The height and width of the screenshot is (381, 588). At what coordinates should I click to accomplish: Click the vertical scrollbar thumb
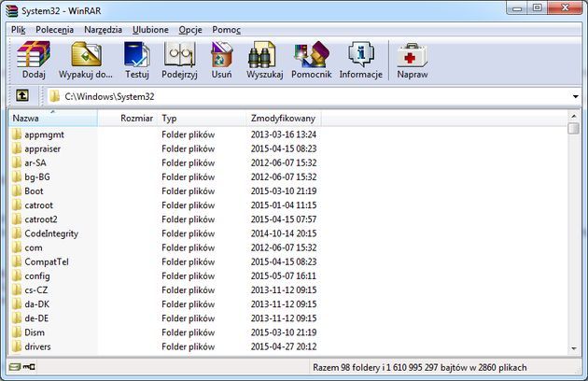(573, 128)
